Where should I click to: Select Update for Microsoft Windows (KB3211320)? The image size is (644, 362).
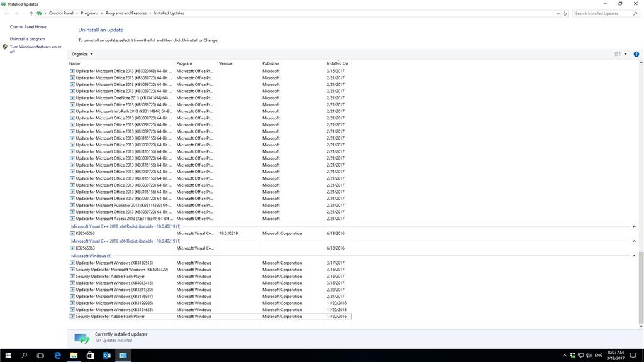click(210, 290)
